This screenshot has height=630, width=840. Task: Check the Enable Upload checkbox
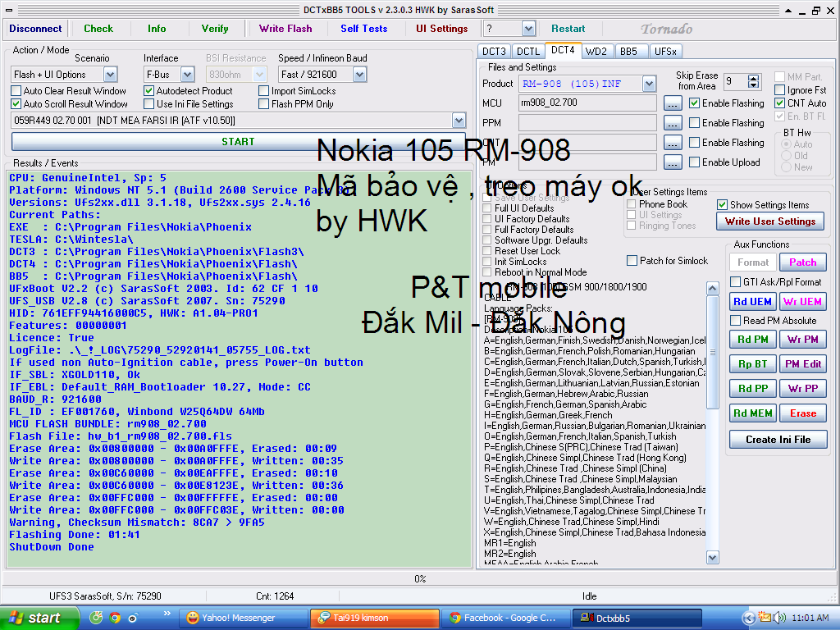click(694, 162)
